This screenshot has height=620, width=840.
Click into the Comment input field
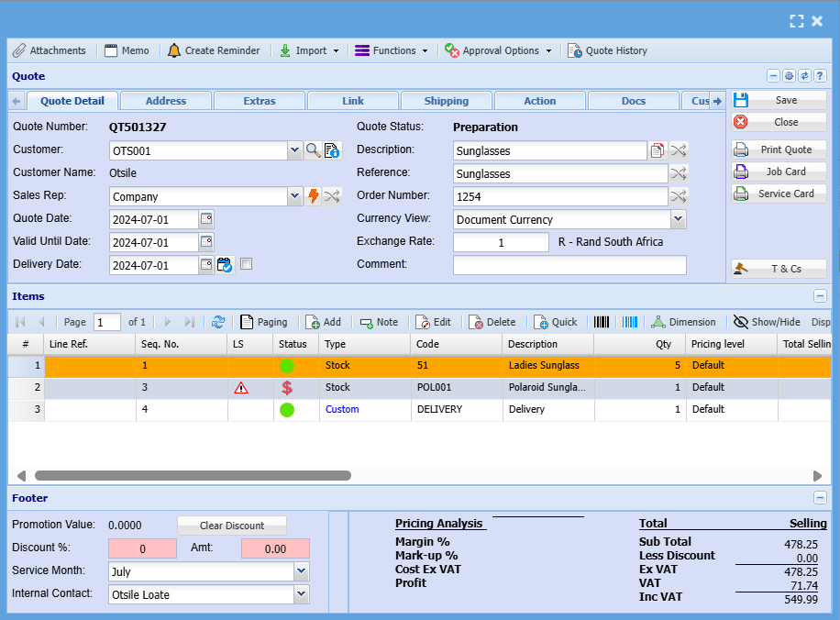pos(569,265)
